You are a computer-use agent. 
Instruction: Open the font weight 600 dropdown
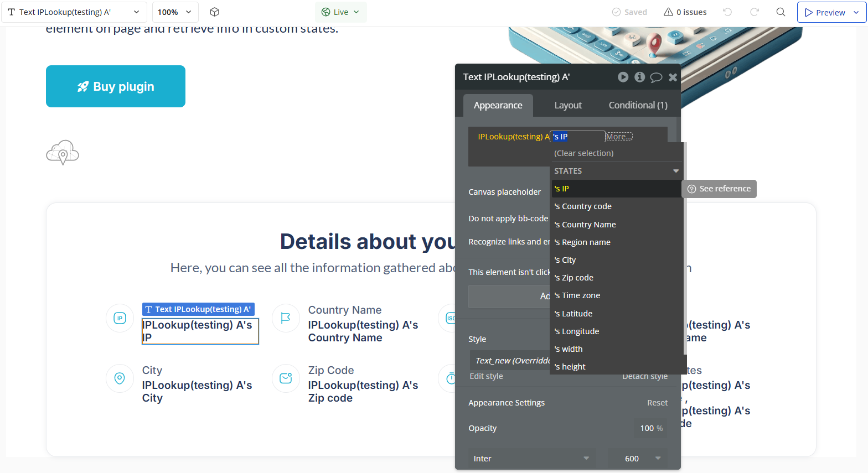(638, 459)
